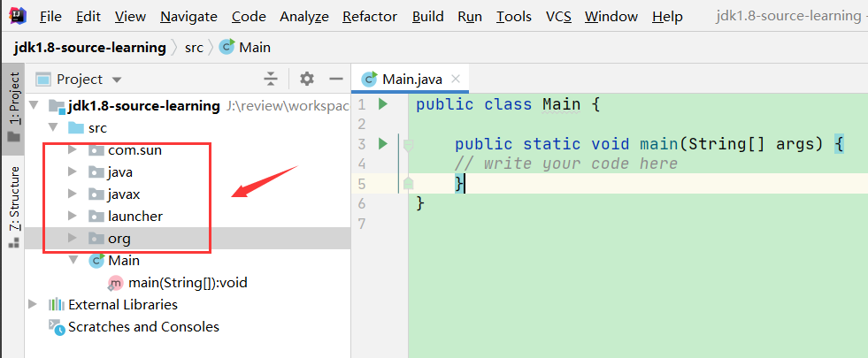The width and height of the screenshot is (868, 358).
Task: Collapse the Main class node
Action: point(73,260)
